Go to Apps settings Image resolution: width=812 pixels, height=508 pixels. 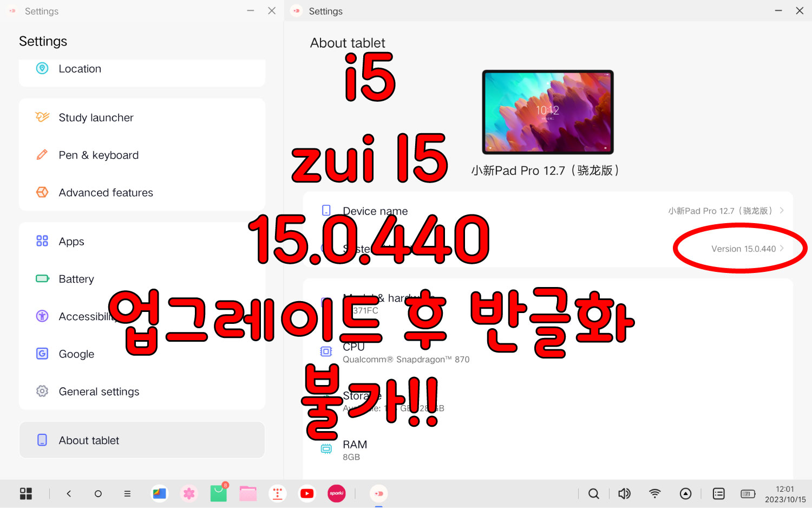coord(142,241)
